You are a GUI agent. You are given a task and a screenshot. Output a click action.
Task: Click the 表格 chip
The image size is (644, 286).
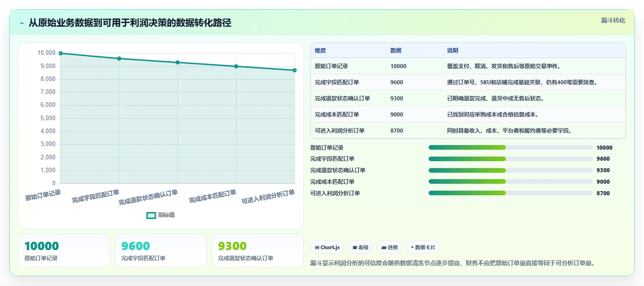(x=360, y=247)
